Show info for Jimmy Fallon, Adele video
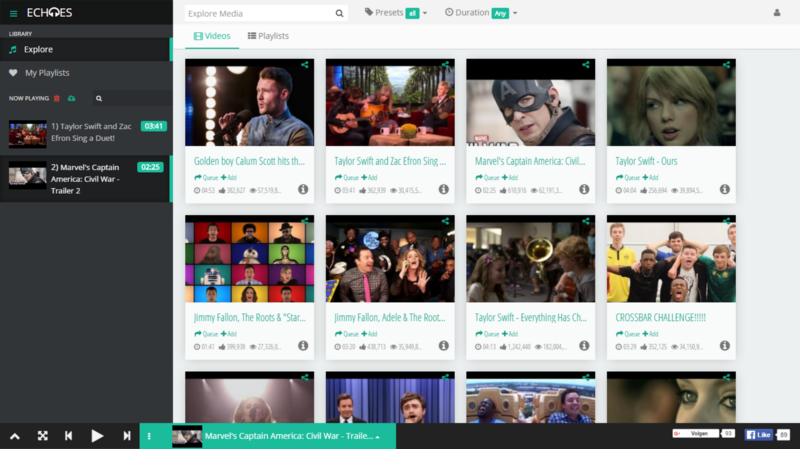The width and height of the screenshot is (800, 449). coord(444,346)
